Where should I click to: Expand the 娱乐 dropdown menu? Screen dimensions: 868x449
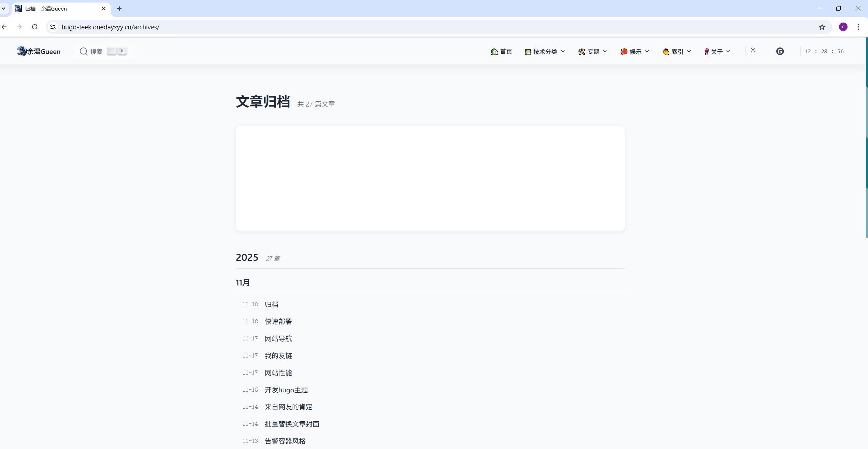click(x=635, y=52)
